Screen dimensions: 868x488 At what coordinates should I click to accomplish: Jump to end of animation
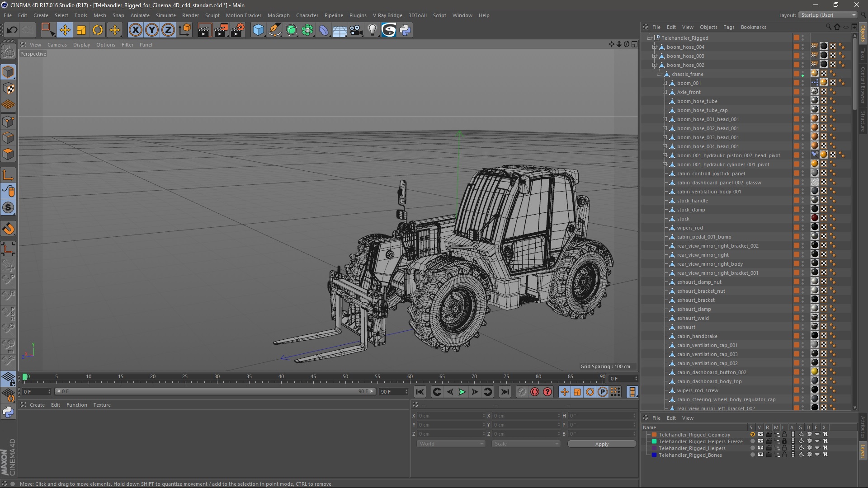click(x=505, y=392)
